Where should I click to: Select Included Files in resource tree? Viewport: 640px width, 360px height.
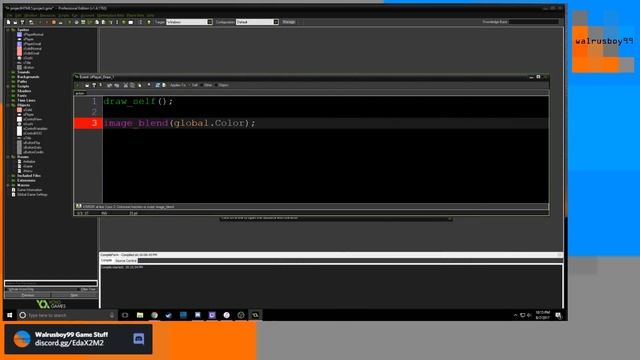[29, 176]
